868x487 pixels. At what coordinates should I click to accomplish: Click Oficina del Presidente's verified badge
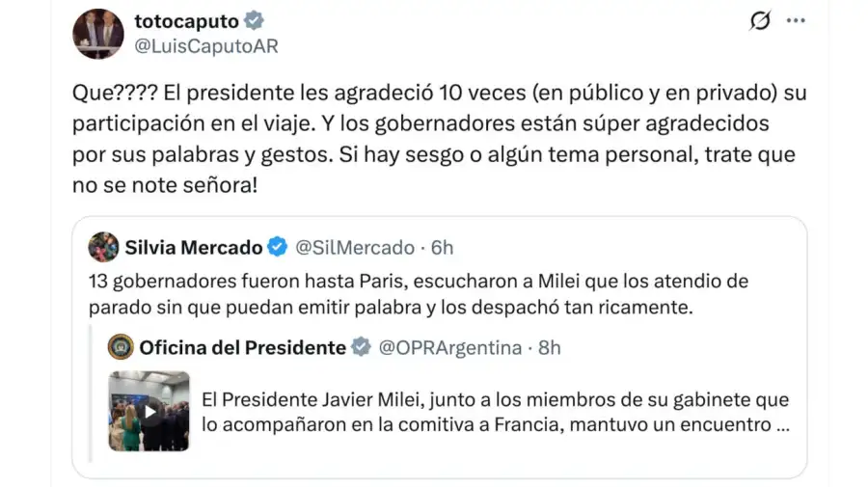point(361,347)
